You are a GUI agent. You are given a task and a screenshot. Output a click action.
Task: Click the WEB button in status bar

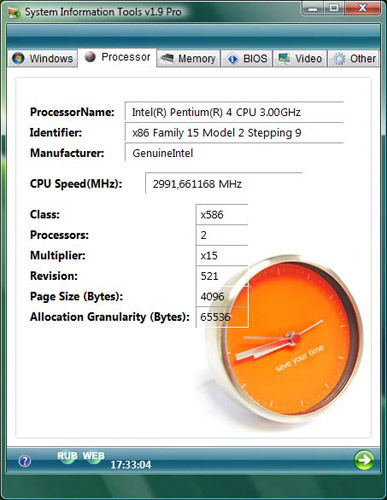pyautogui.click(x=93, y=456)
